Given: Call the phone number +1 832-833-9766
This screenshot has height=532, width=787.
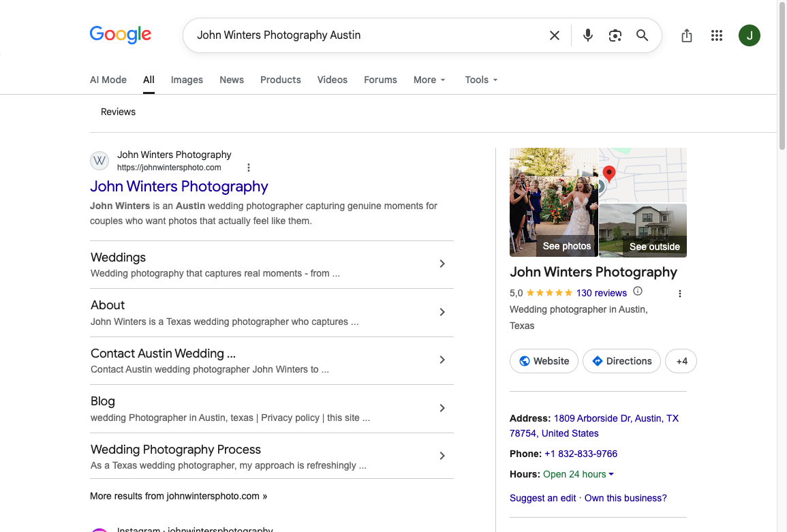Looking at the screenshot, I should tap(581, 454).
